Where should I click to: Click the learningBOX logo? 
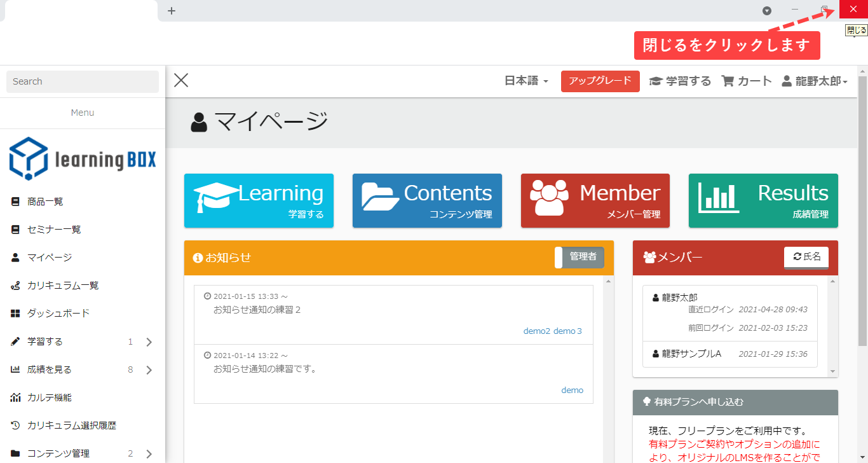pyautogui.click(x=83, y=160)
